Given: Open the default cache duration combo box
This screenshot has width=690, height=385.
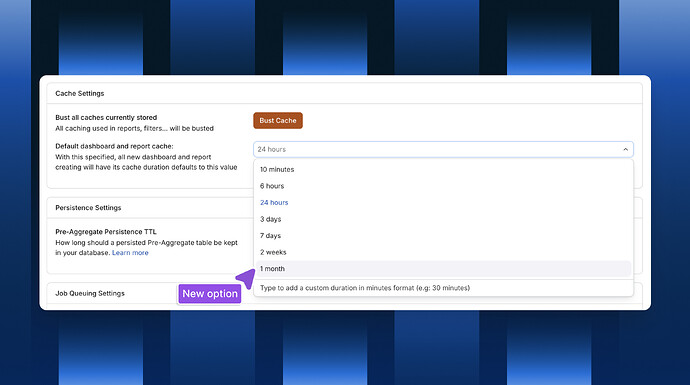Looking at the screenshot, I should (443, 150).
